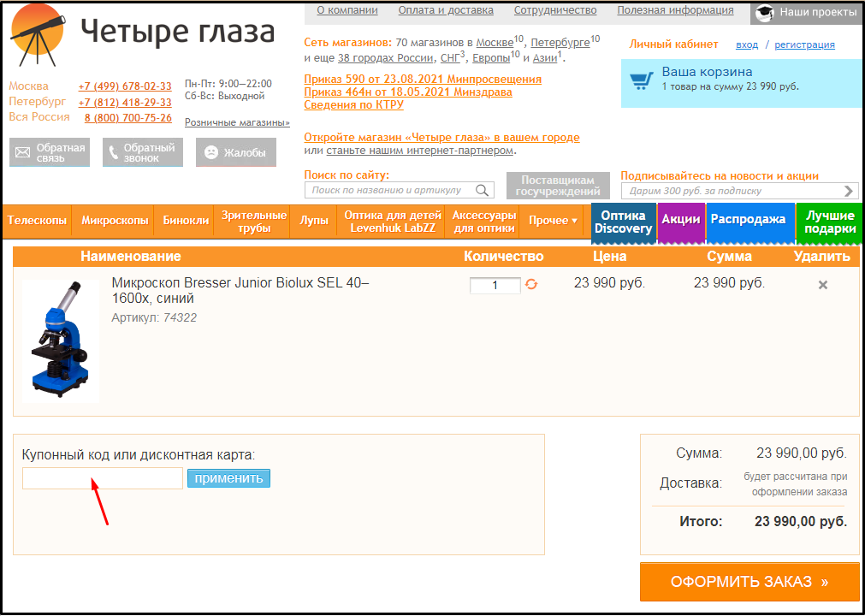
Task: Remove the microscope with the X icon
Action: (x=822, y=285)
